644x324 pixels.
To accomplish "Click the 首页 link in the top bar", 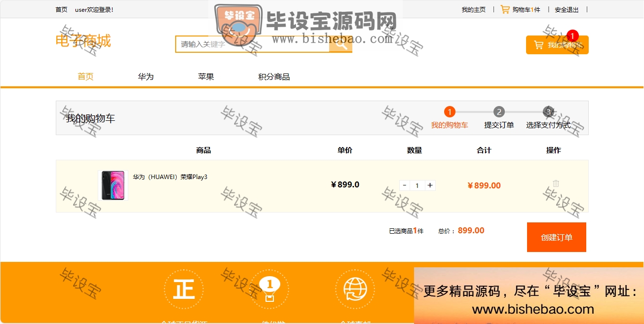I will coord(61,9).
